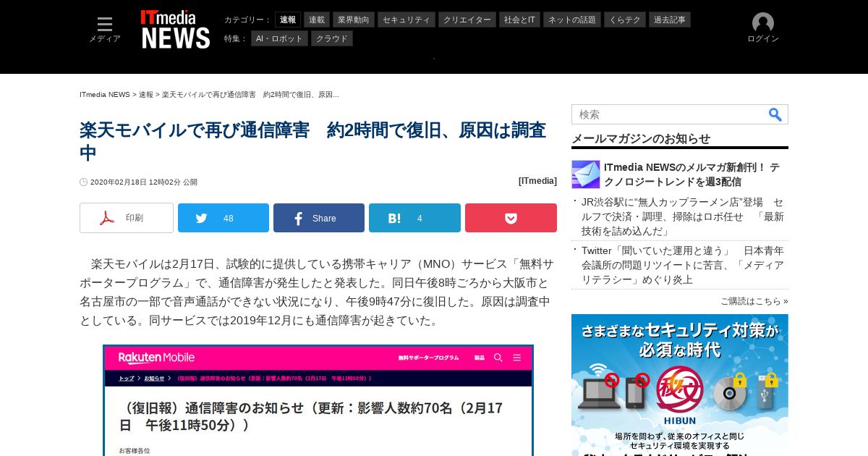Go to ITmedia NEWS logo homepage
The width and height of the screenshot is (868, 456).
click(176, 30)
